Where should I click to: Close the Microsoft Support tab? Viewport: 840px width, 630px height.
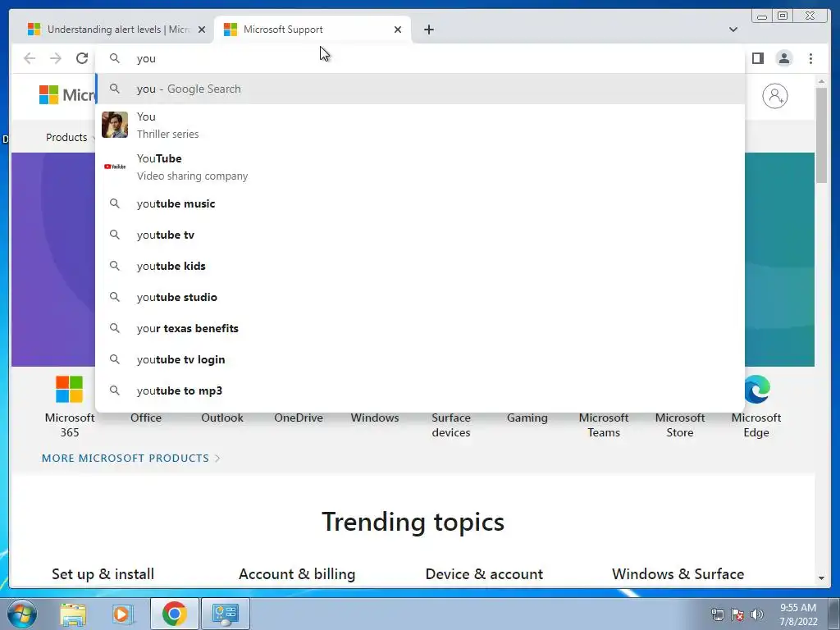(x=398, y=30)
